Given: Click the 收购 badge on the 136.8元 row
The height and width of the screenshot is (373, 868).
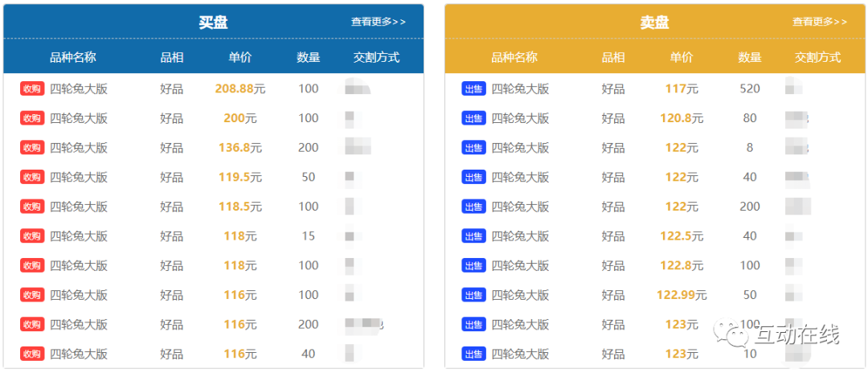Looking at the screenshot, I should (x=32, y=148).
